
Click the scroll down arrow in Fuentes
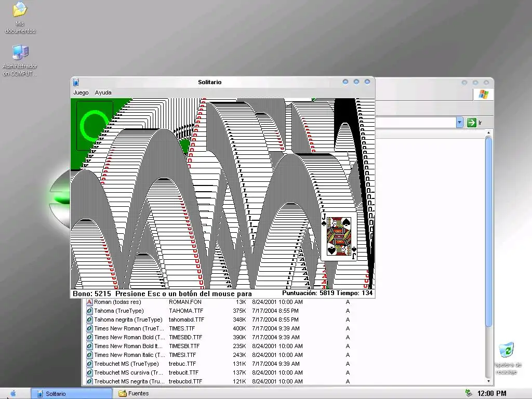488,381
